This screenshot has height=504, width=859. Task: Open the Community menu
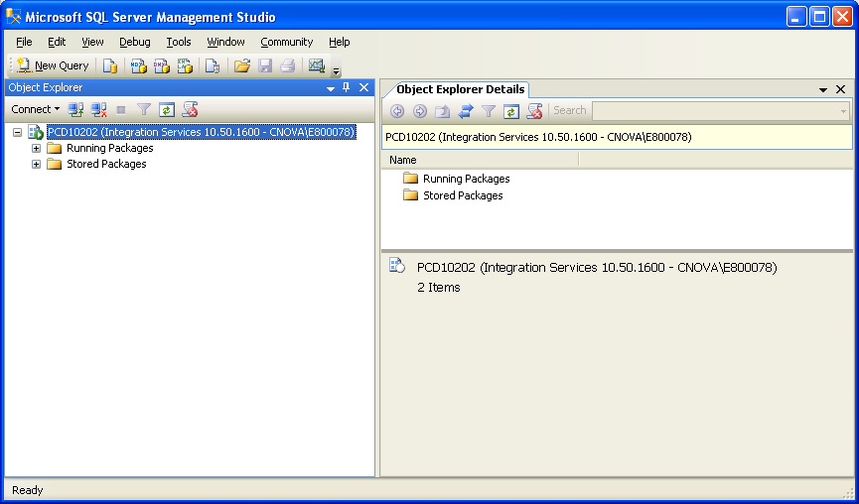click(x=286, y=42)
